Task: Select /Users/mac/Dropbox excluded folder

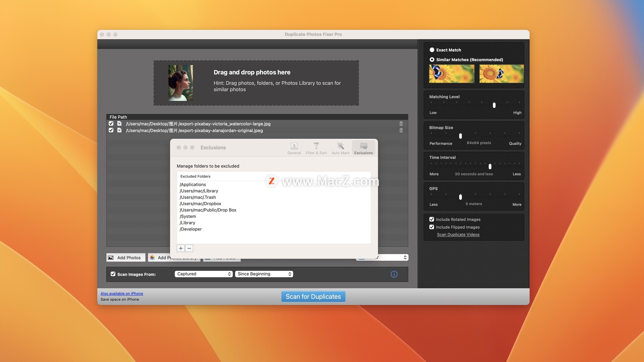Action: (x=274, y=204)
